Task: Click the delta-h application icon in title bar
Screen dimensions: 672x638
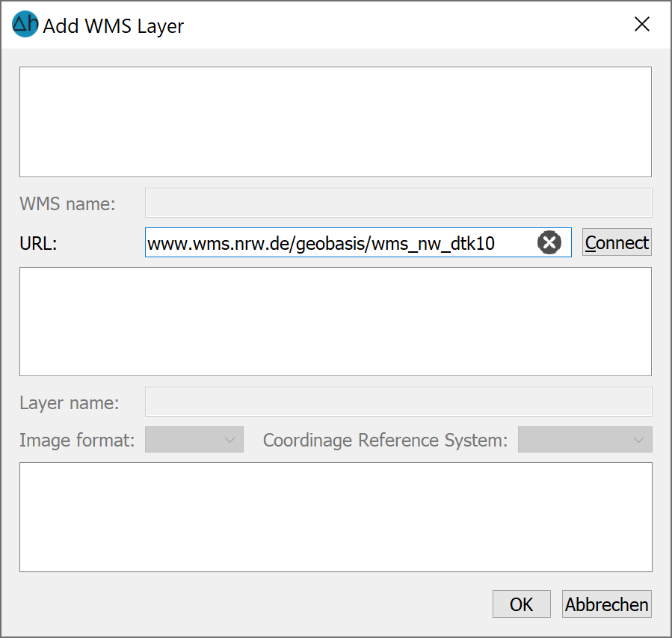Action: coord(25,24)
